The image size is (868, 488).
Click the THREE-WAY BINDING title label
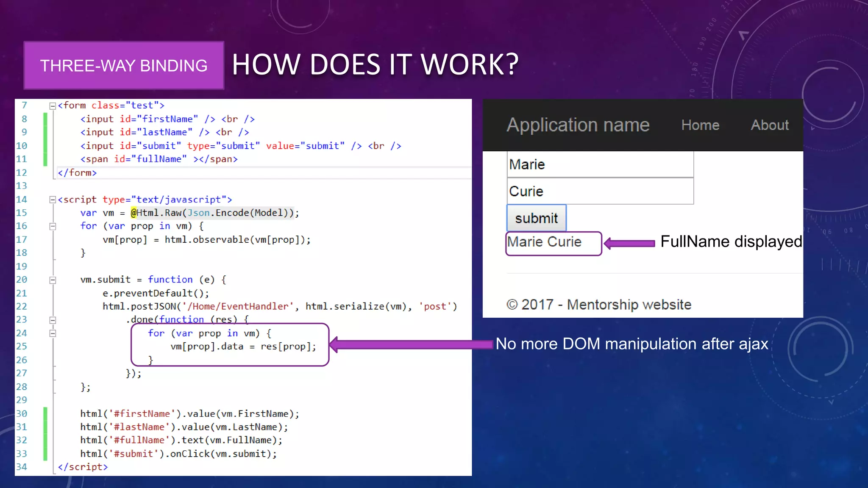124,66
